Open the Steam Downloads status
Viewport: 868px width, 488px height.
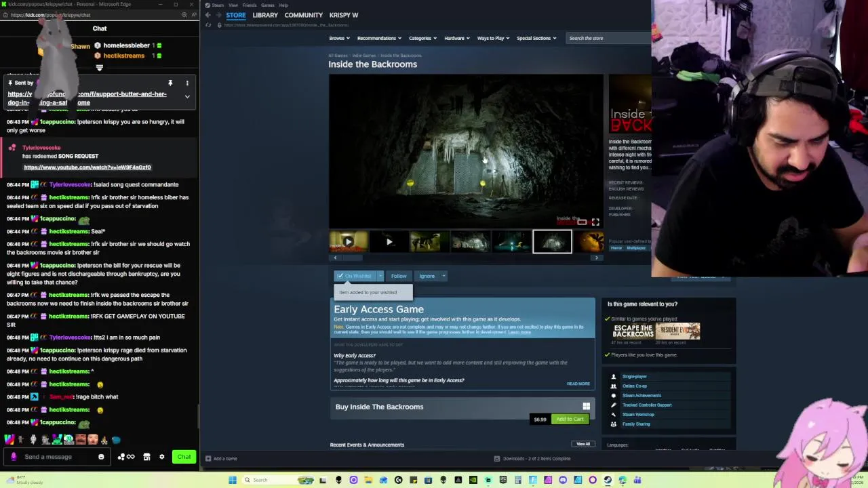coord(532,459)
